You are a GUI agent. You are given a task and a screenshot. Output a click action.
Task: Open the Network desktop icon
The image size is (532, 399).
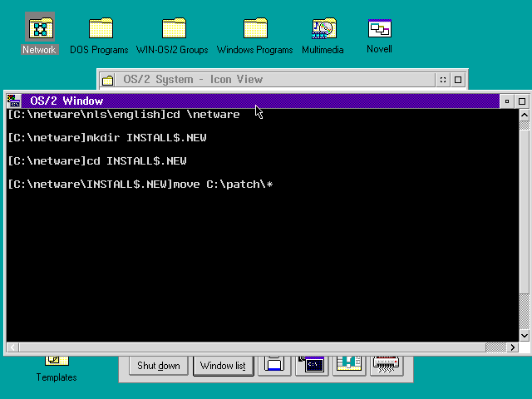(x=39, y=28)
